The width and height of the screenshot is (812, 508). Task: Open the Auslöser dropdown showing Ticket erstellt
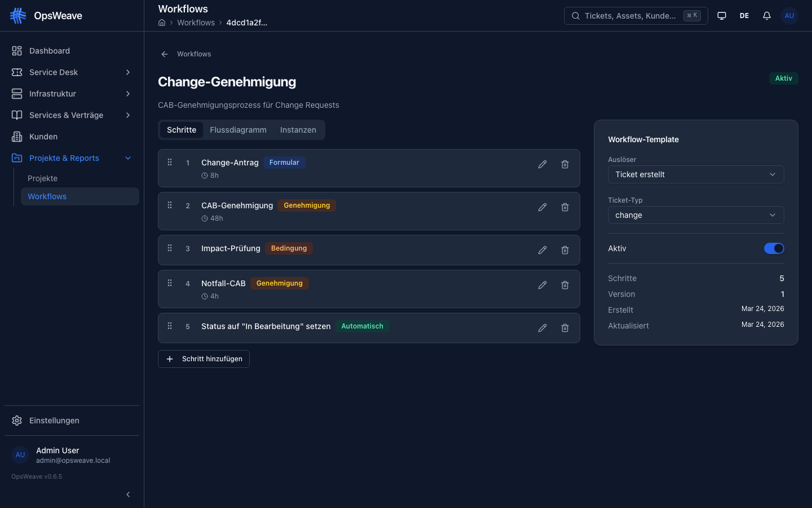[695, 174]
